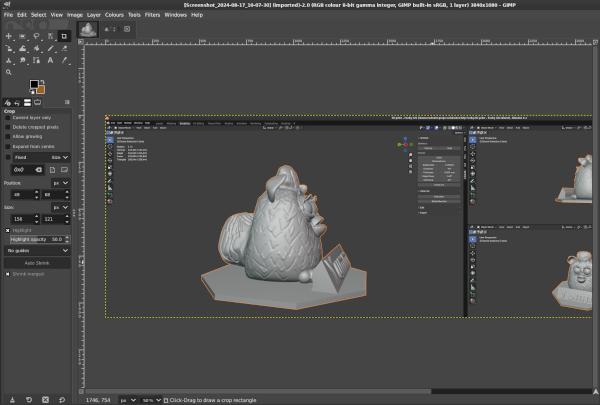
Task: Open the Undo History tab
Action: tap(17, 103)
